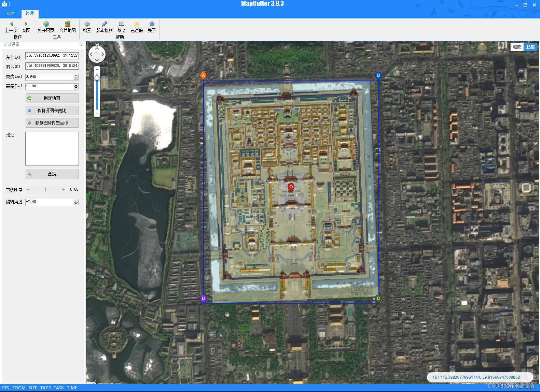The height and width of the screenshot is (392, 540).
Task: Increase 高度(km) with up stepper
Action: 76,85
